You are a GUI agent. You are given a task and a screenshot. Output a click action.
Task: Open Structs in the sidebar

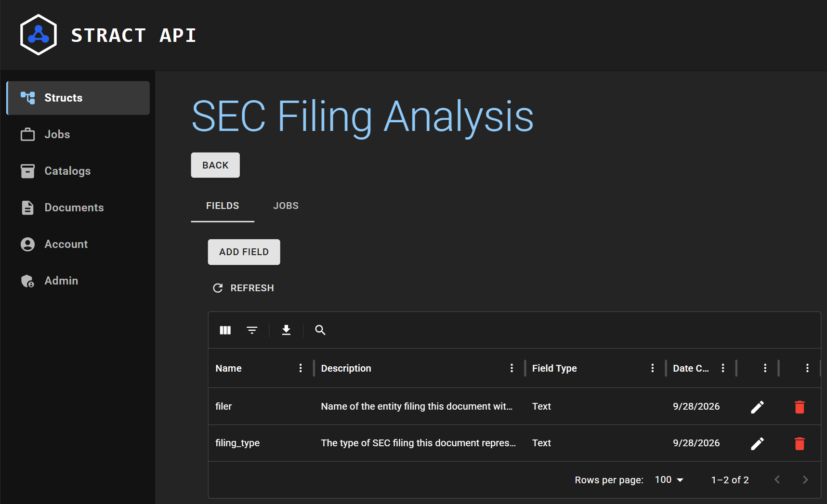tap(78, 98)
